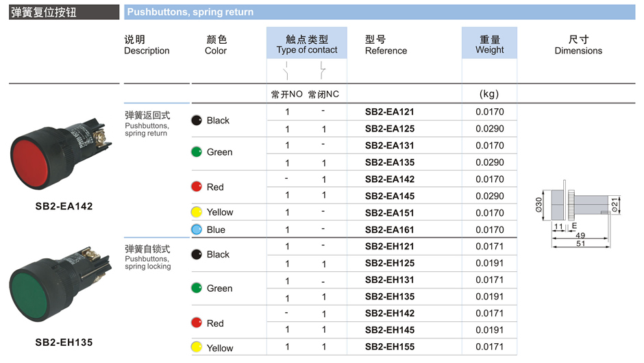Select reference SB2-EA161 for Blue
644x363 pixels.
click(x=390, y=229)
